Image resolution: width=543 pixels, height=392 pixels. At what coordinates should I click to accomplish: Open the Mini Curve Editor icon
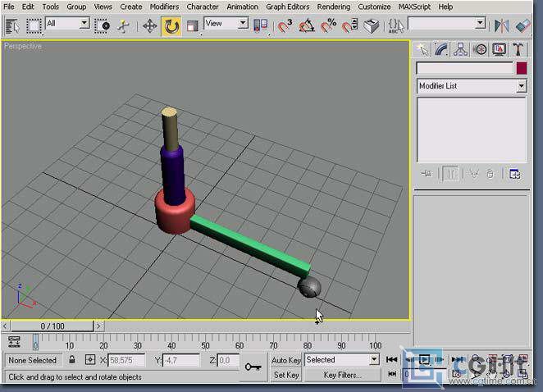pyautogui.click(x=14, y=341)
